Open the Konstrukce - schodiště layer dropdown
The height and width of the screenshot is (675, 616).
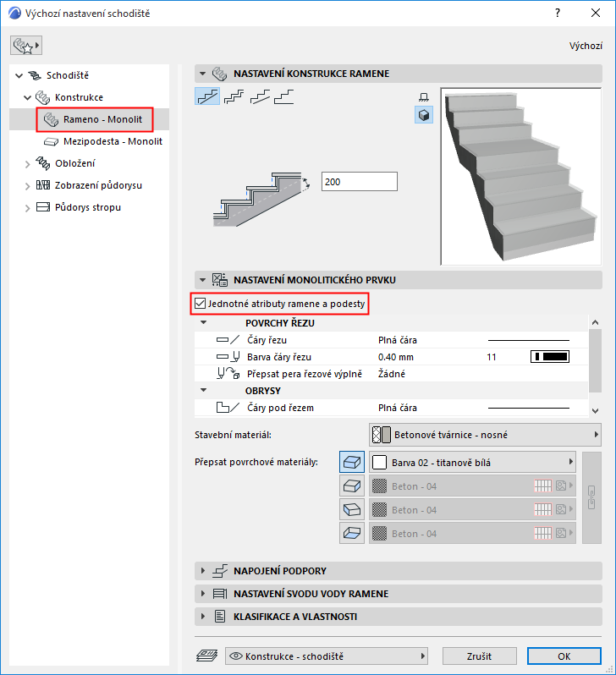[x=327, y=656]
